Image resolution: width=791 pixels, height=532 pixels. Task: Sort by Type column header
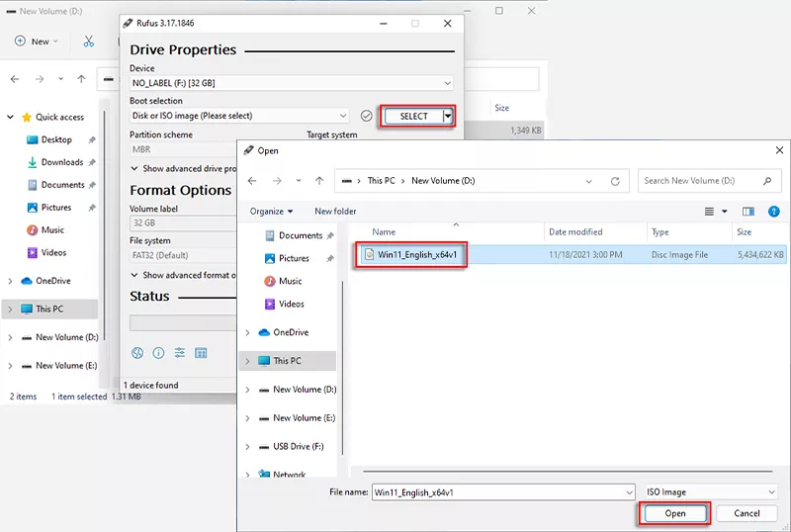coord(659,232)
